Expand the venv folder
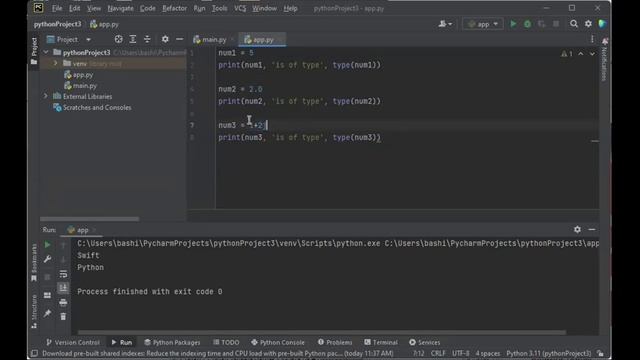 click(56, 63)
